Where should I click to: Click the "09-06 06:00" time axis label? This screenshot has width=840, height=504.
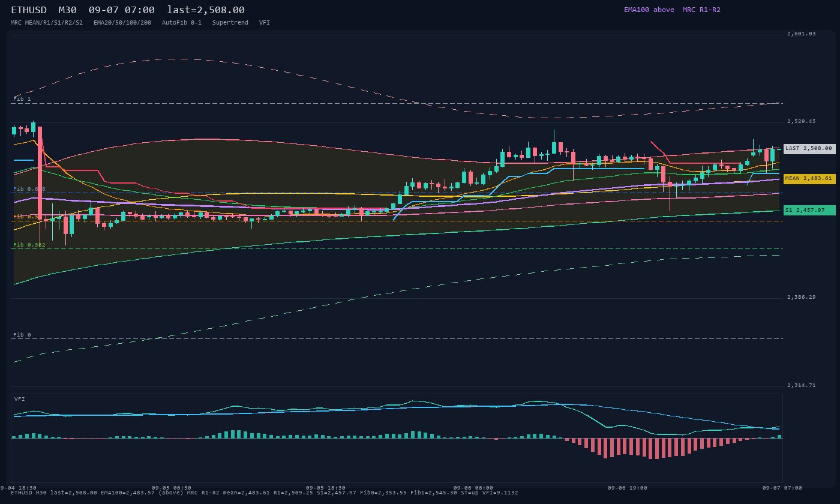473,488
